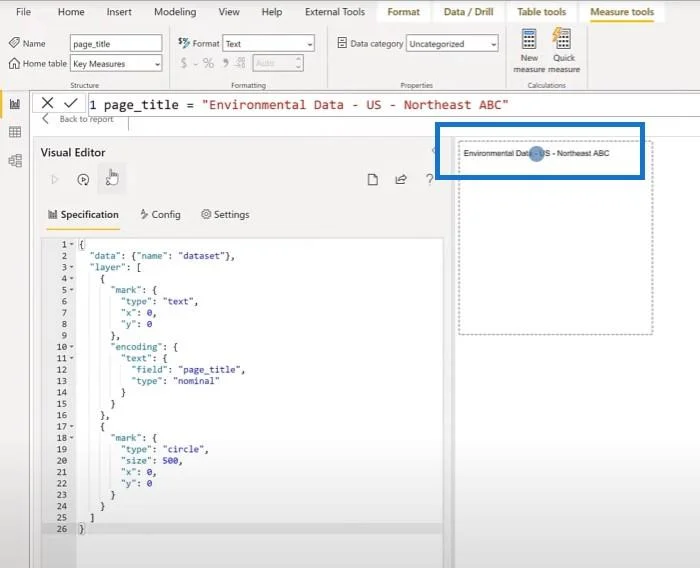Toggle the auto-apply circular play icon

[x=83, y=180]
